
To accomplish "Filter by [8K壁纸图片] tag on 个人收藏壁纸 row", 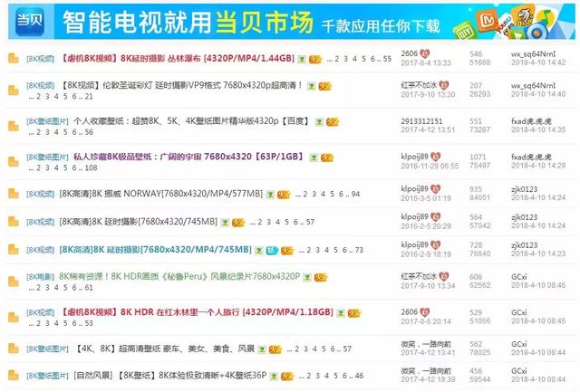I will [47, 121].
